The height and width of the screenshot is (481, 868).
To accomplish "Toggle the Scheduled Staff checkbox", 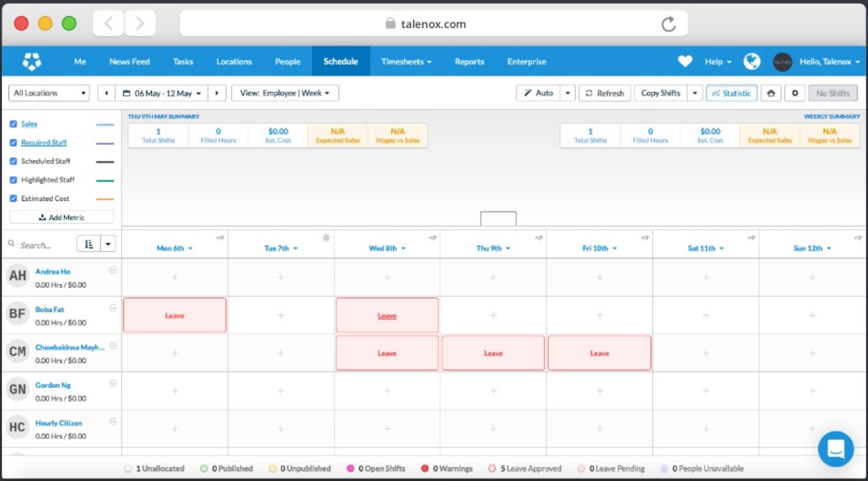I will click(x=14, y=161).
